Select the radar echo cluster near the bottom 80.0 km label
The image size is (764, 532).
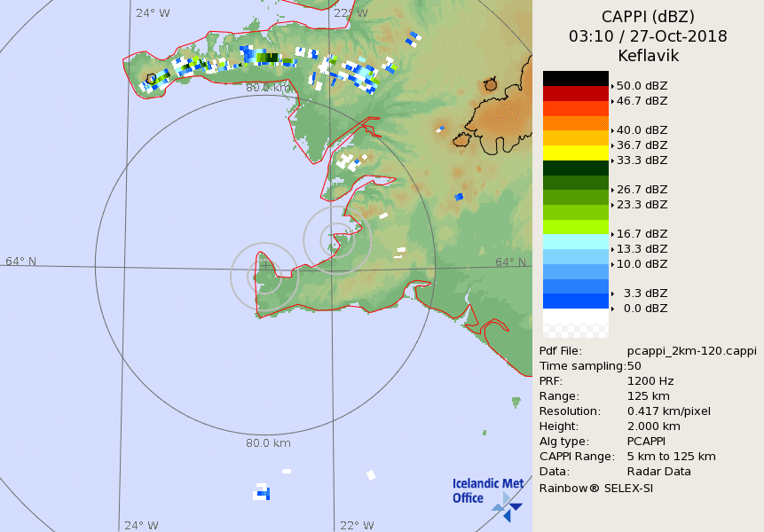(x=261, y=491)
